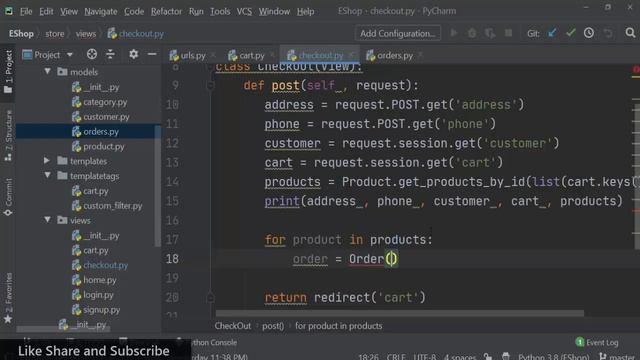Open the Refactor menu
This screenshot has width=640, height=360.
pyautogui.click(x=166, y=11)
